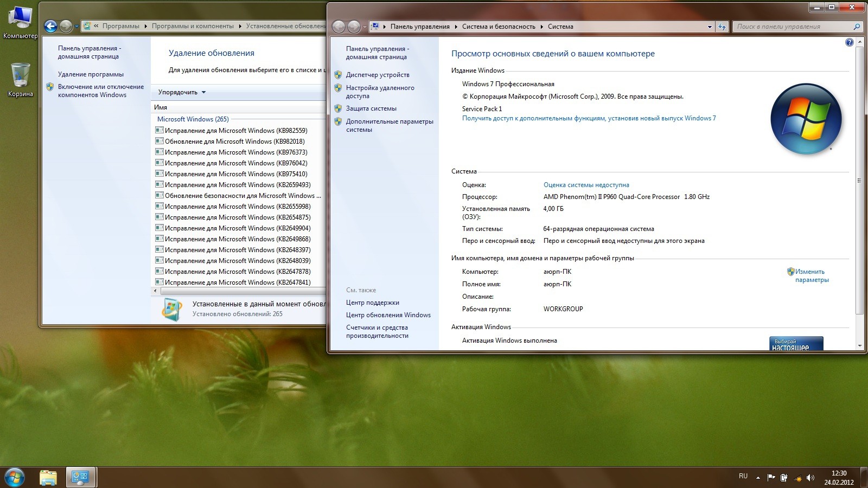
Task: Expand arrow after Панель управления breadcrumb
Action: click(456, 27)
